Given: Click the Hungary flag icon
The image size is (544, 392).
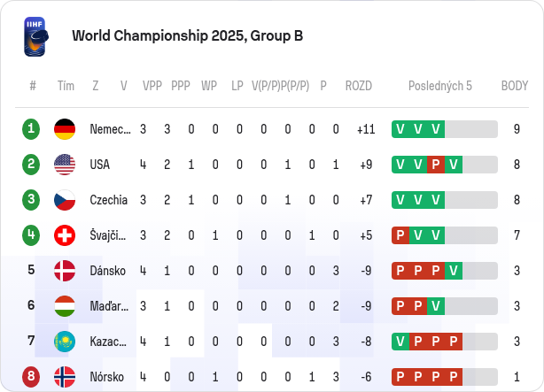Looking at the screenshot, I should coord(65,306).
